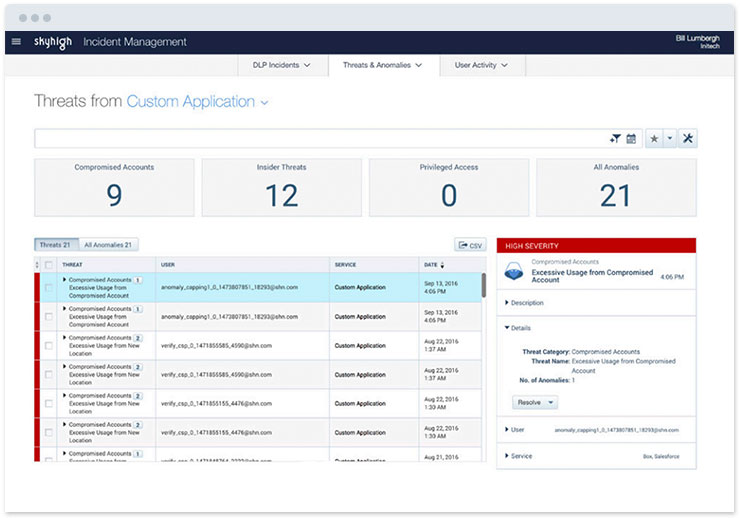
Task: Open the User Activity menu
Action: pyautogui.click(x=481, y=65)
